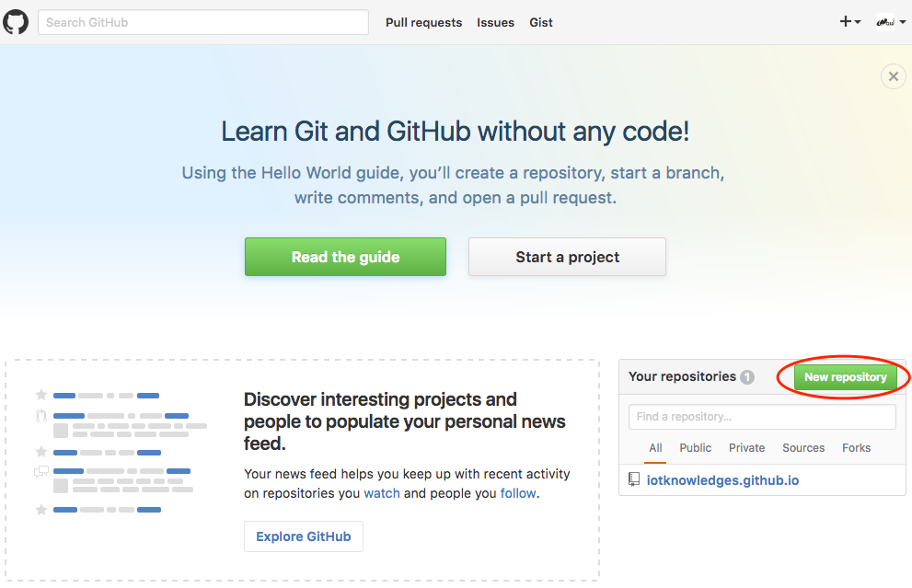
Task: Open the iotknowledges.github.io repository link
Action: tap(723, 480)
